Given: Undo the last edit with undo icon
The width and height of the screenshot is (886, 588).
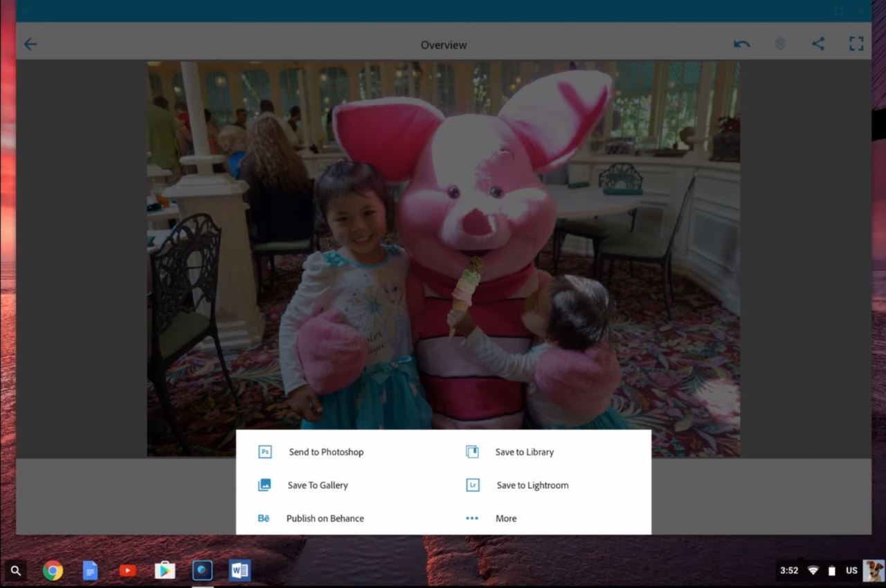Looking at the screenshot, I should pos(741,44).
